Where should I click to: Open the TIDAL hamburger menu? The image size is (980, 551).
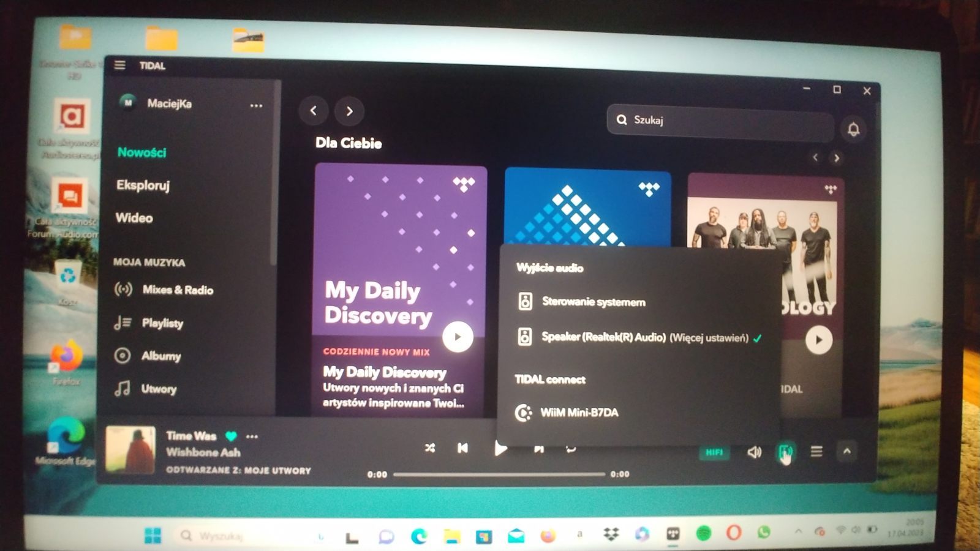(119, 65)
